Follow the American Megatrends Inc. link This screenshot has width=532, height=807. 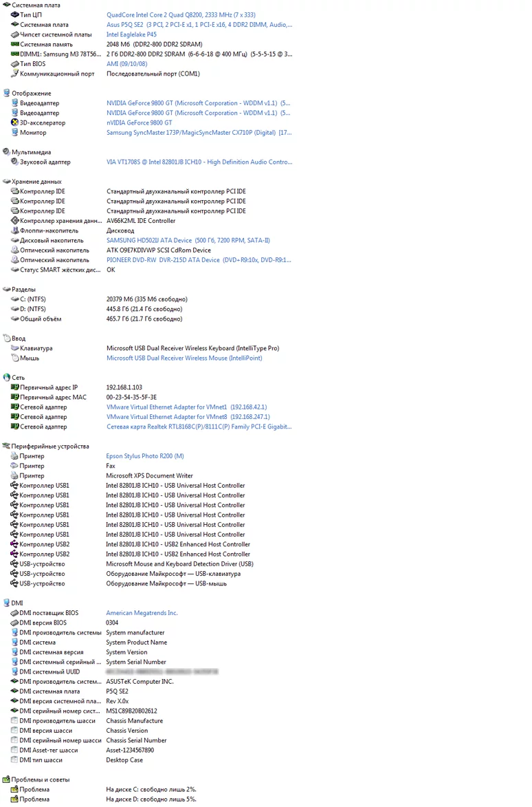tap(142, 612)
